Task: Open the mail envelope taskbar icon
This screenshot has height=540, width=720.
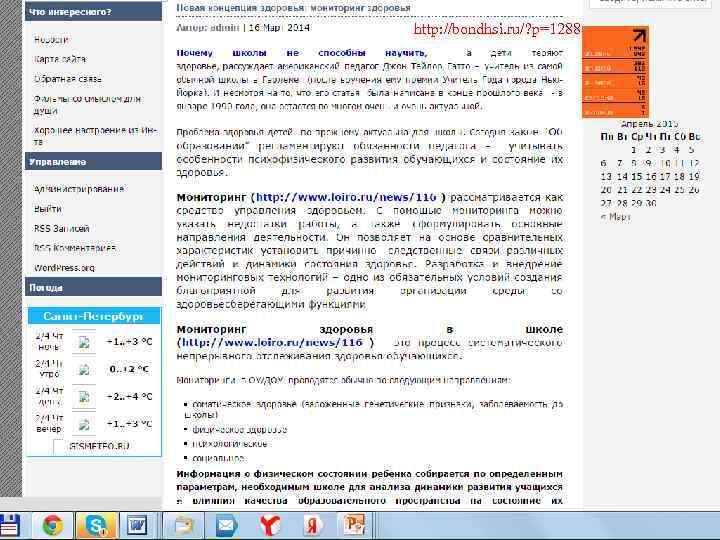Action: point(226,525)
